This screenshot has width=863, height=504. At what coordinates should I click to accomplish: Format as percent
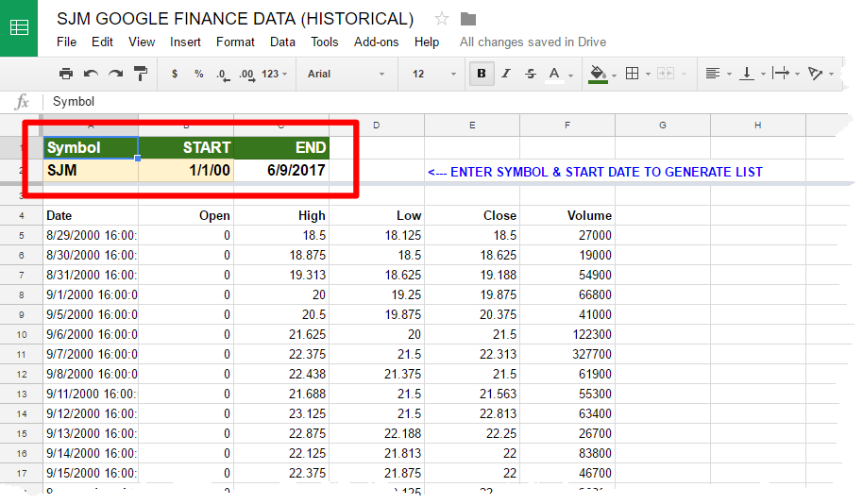tap(198, 74)
